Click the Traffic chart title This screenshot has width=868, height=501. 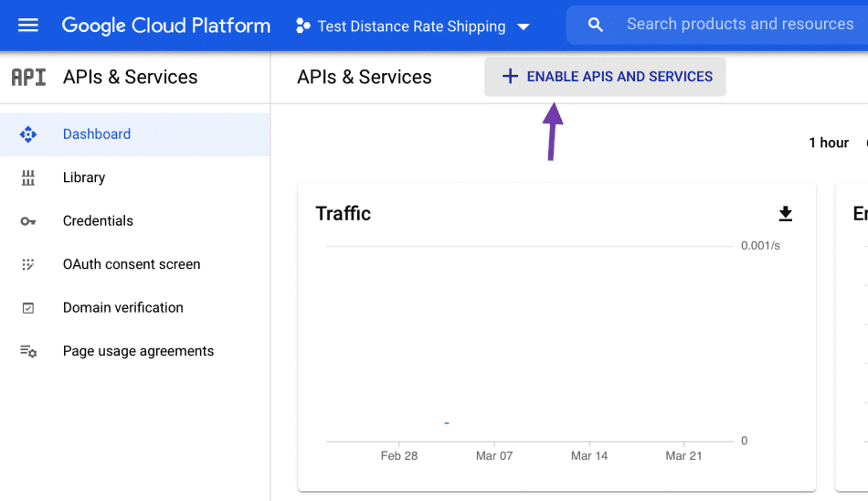(344, 213)
